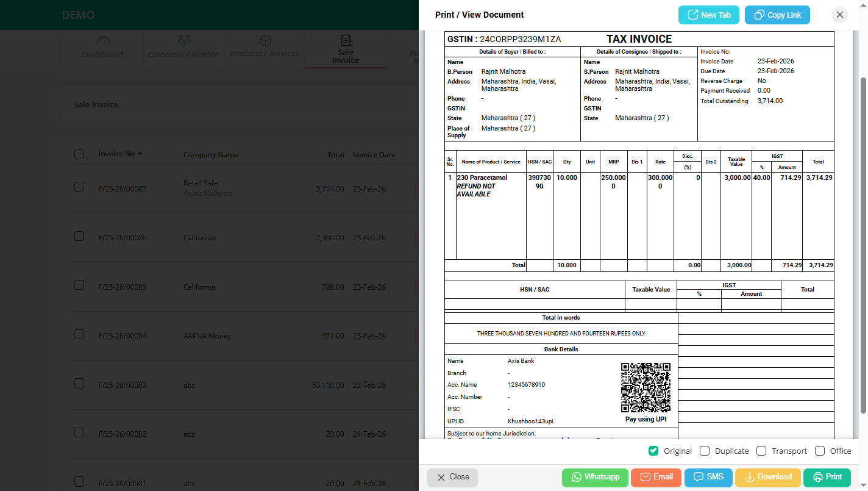The image size is (868, 491).
Task: Click the Dashboard gauge icon
Action: coord(104,41)
